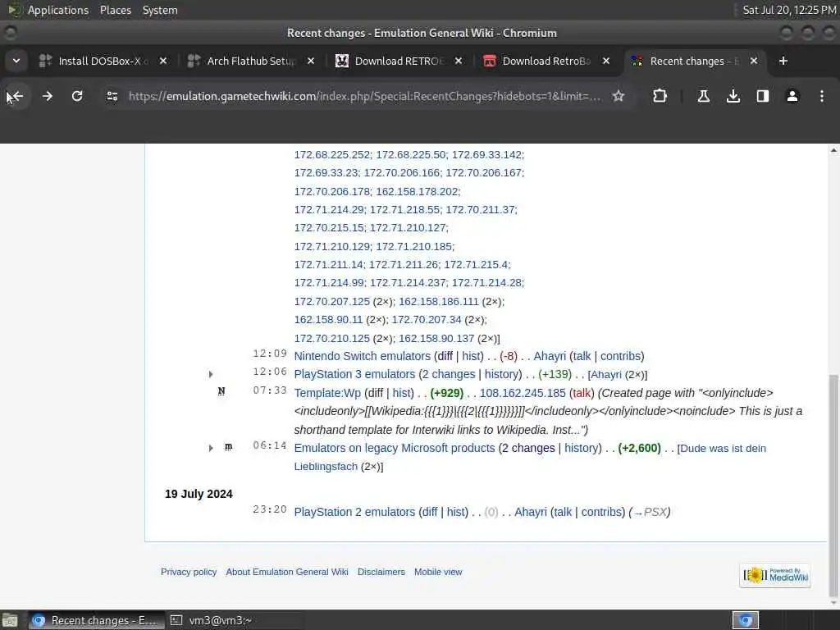Viewport: 840px width, 630px height.
Task: Open history of PlayStation 3 emulators
Action: 501,374
